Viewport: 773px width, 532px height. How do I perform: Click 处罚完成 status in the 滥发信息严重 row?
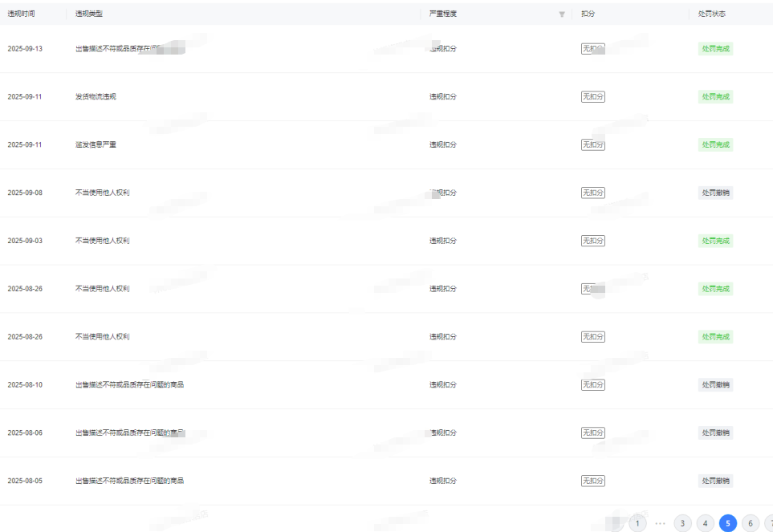tap(715, 144)
